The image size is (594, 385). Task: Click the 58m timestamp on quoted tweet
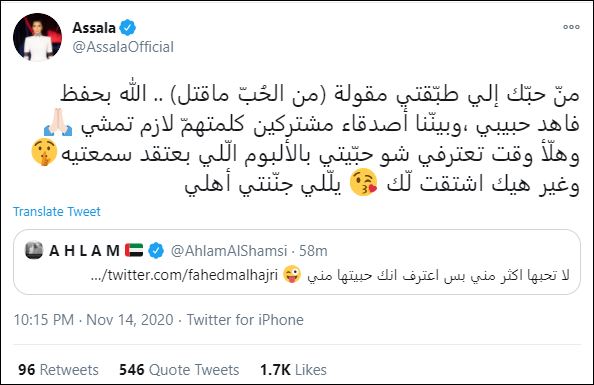tap(313, 251)
